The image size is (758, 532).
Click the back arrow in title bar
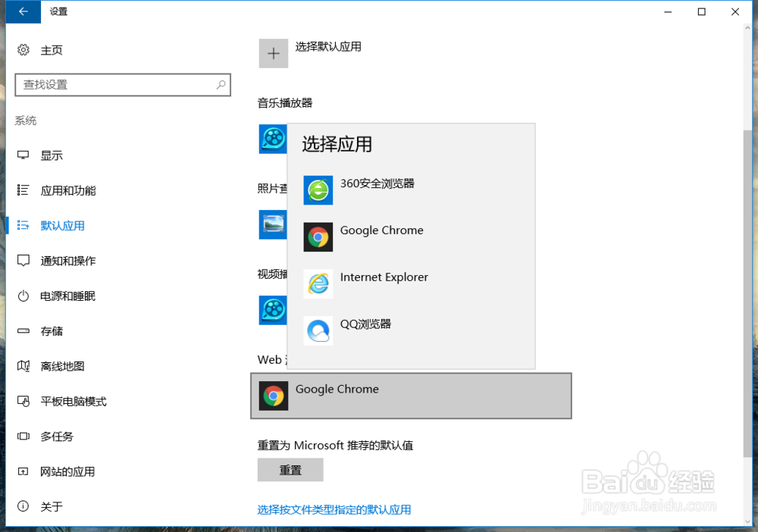[23, 11]
